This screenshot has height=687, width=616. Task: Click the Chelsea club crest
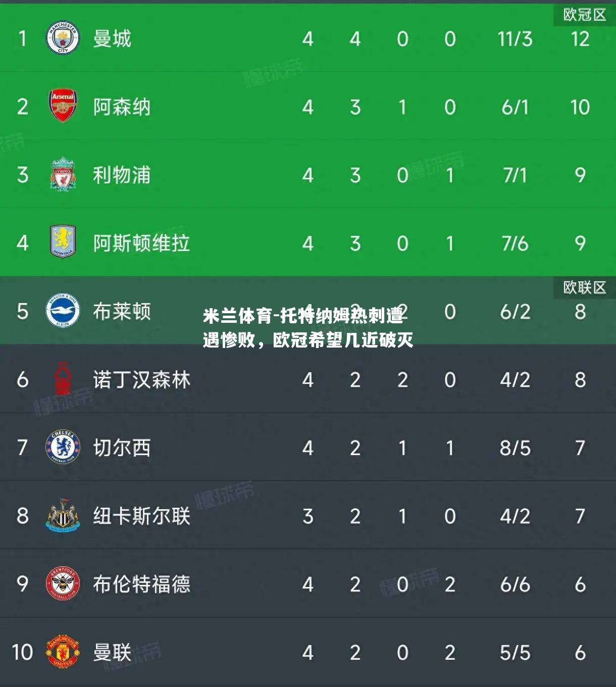pos(63,447)
